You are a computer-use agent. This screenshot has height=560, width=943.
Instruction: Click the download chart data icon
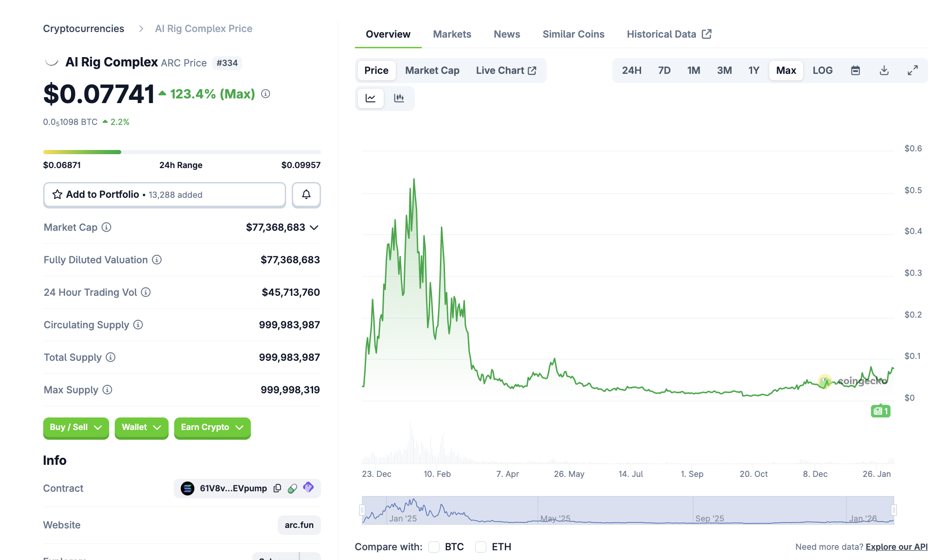tap(884, 71)
